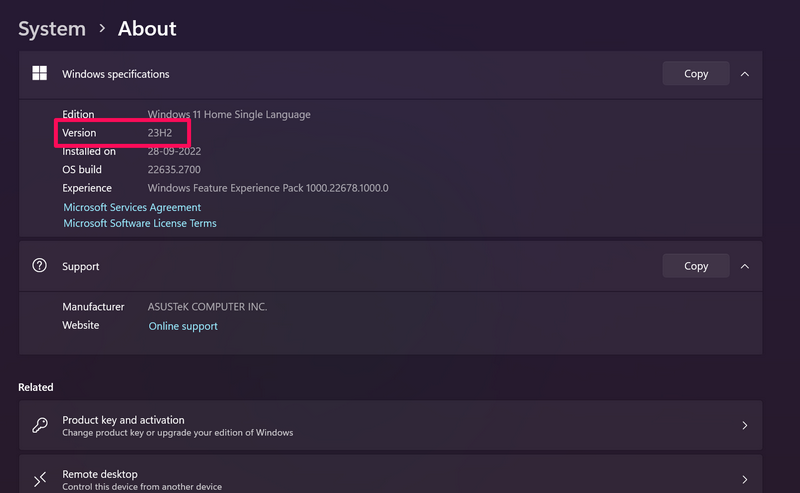
Task: Collapse the Windows specifications section
Action: tap(745, 73)
